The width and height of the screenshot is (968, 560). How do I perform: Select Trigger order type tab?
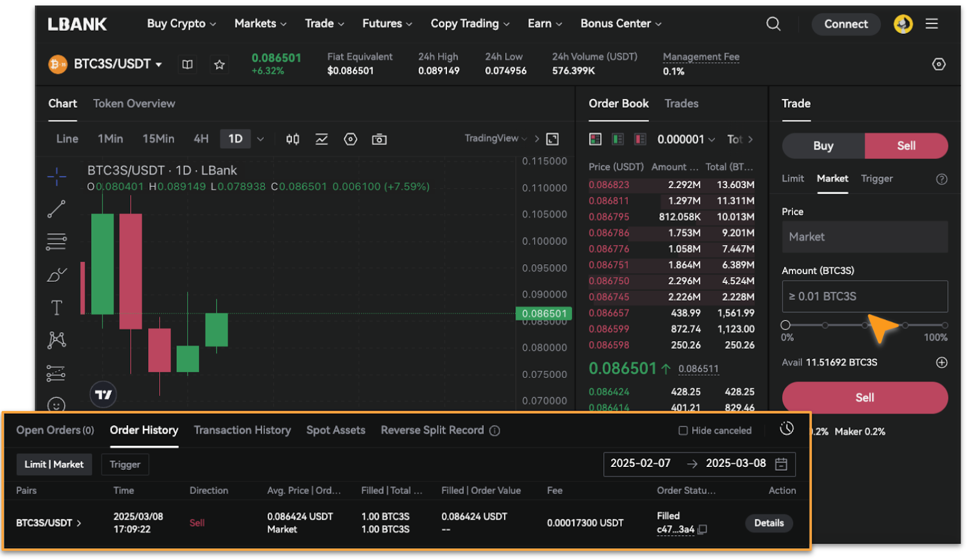(877, 178)
